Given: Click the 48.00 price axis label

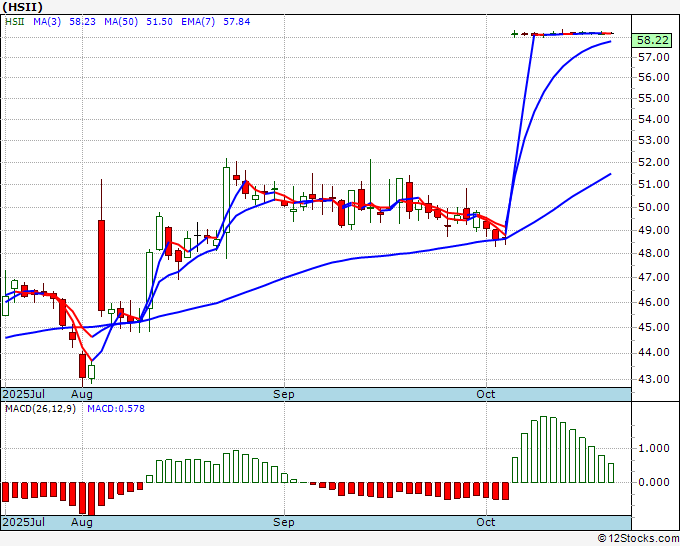Looking at the screenshot, I should 654,253.
